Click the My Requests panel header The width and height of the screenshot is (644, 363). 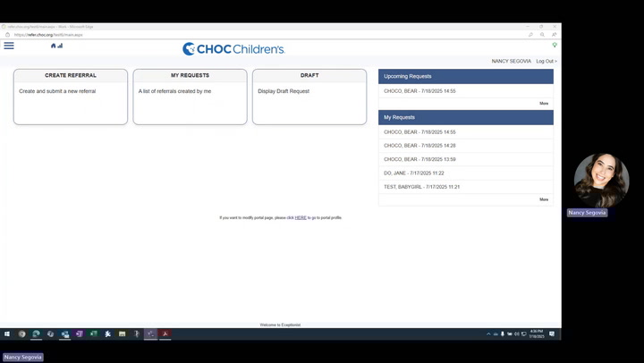pos(466,117)
